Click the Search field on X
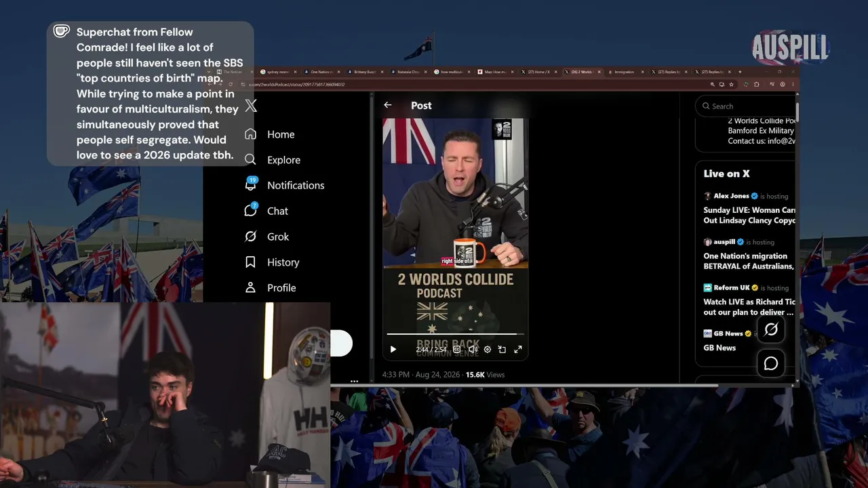Viewport: 868px width, 488px height. pyautogui.click(x=746, y=106)
